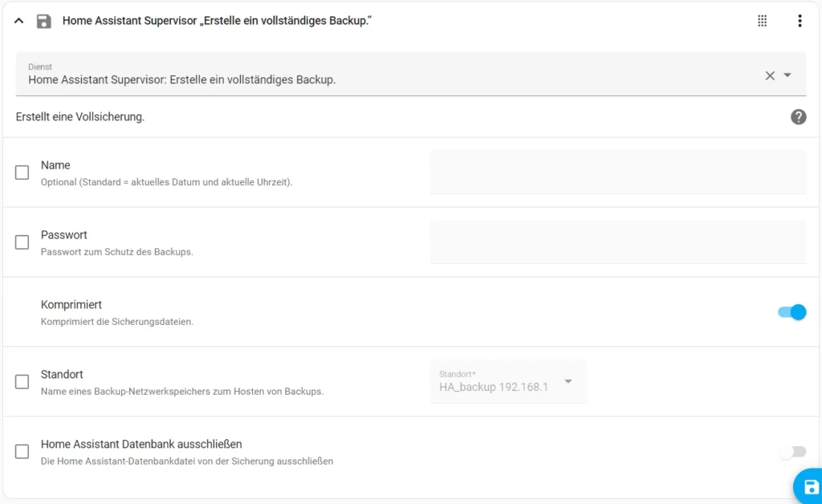Enable the Home Assistant Datenbank ausschließen toggle
This screenshot has width=822, height=504.
(791, 452)
